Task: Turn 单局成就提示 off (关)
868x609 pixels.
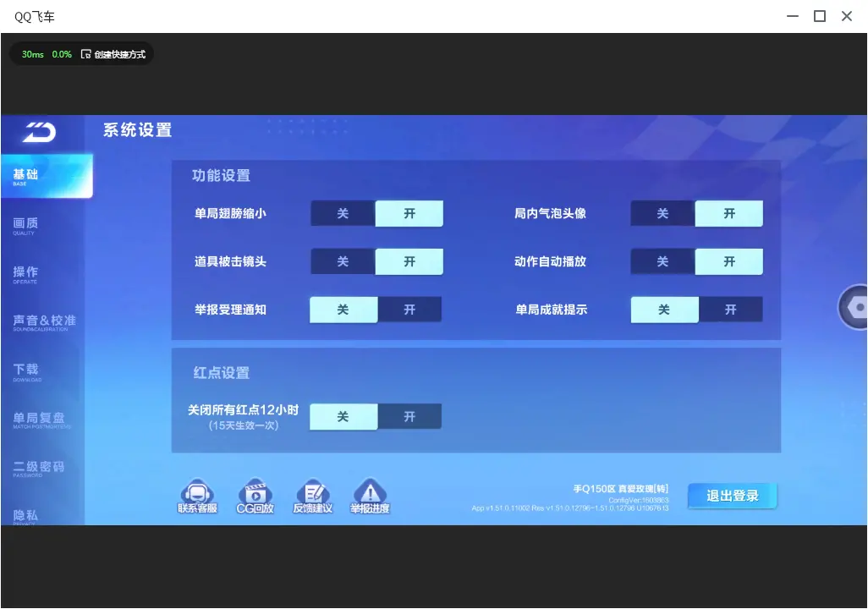Action: (x=664, y=310)
